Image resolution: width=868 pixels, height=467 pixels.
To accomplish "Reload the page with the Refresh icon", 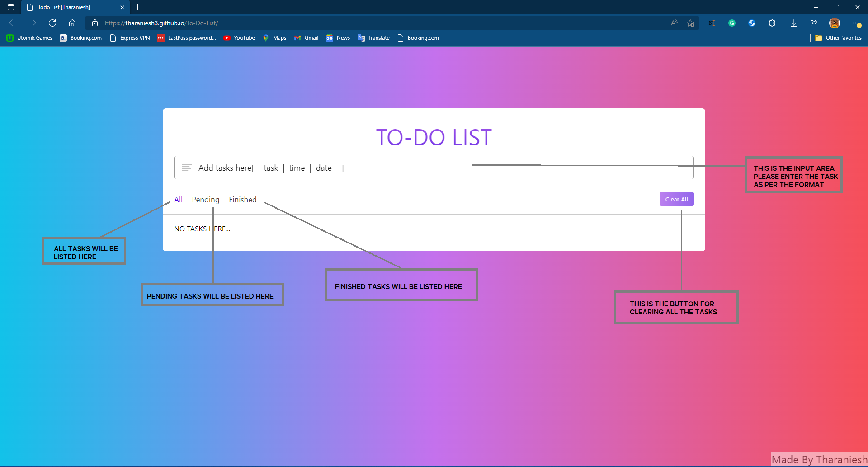I will 52,23.
